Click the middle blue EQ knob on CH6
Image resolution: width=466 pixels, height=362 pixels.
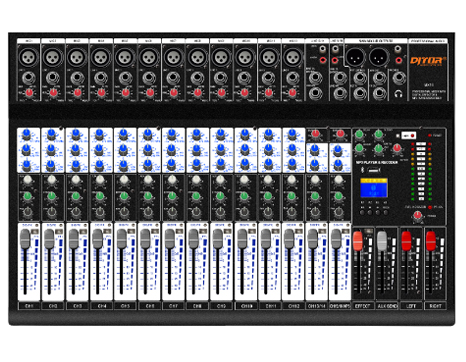(x=148, y=149)
